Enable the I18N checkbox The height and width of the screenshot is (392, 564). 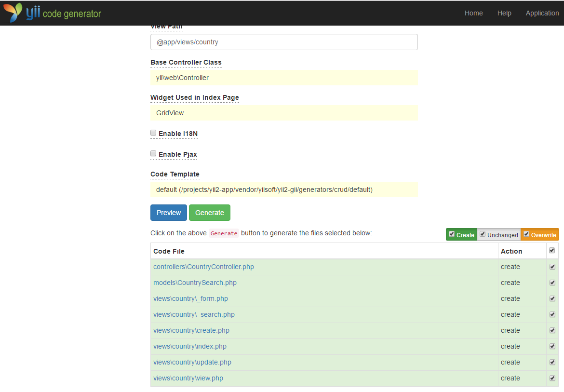[x=153, y=132]
